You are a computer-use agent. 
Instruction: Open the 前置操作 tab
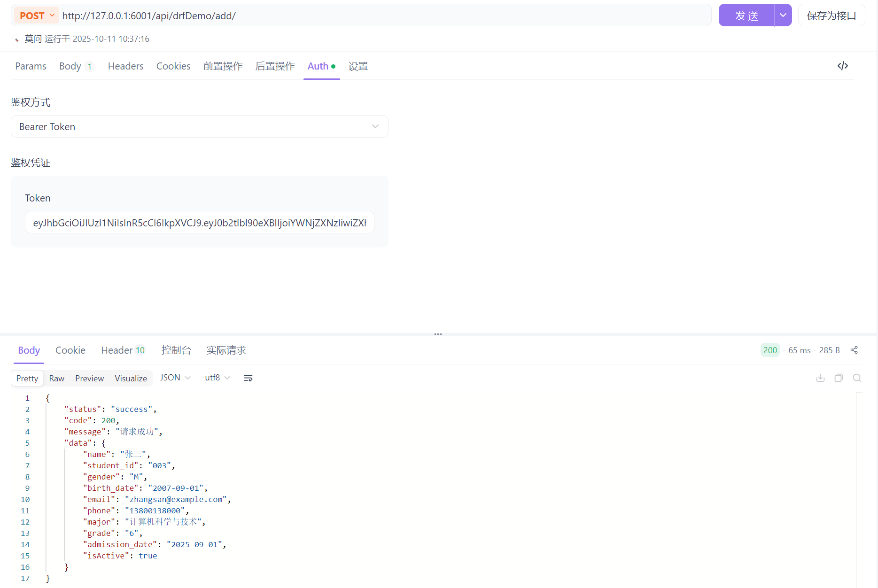click(223, 66)
